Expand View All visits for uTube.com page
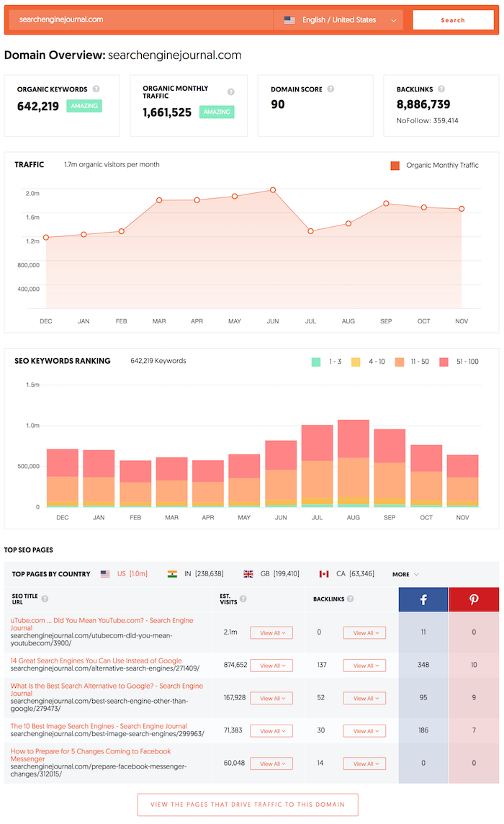504x824 pixels. pyautogui.click(x=271, y=632)
